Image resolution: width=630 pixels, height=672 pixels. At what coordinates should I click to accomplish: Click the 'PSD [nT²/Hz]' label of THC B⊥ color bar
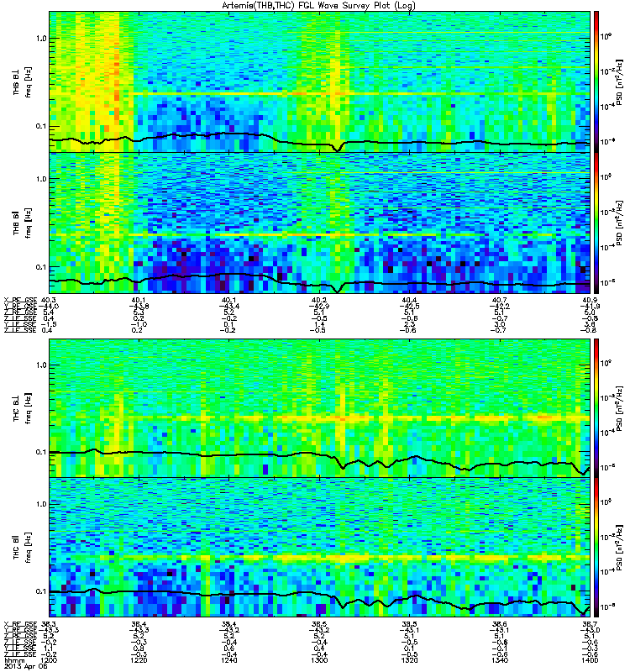point(620,408)
